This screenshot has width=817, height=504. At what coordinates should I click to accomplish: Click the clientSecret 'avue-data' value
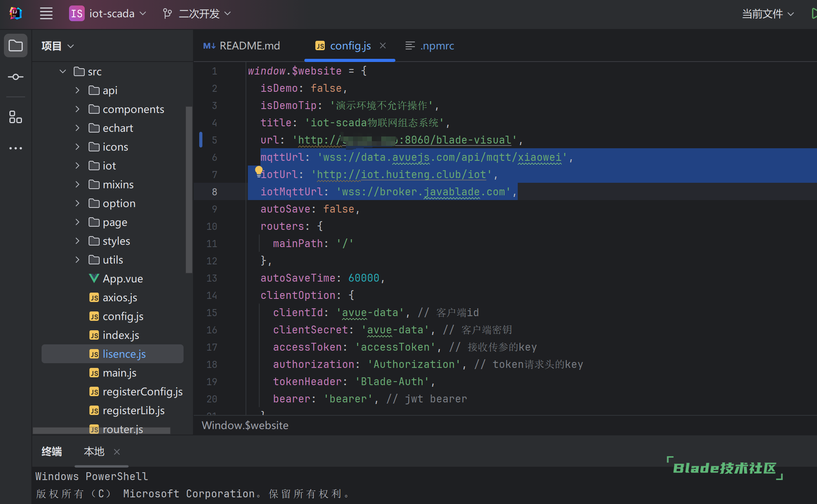click(x=395, y=330)
